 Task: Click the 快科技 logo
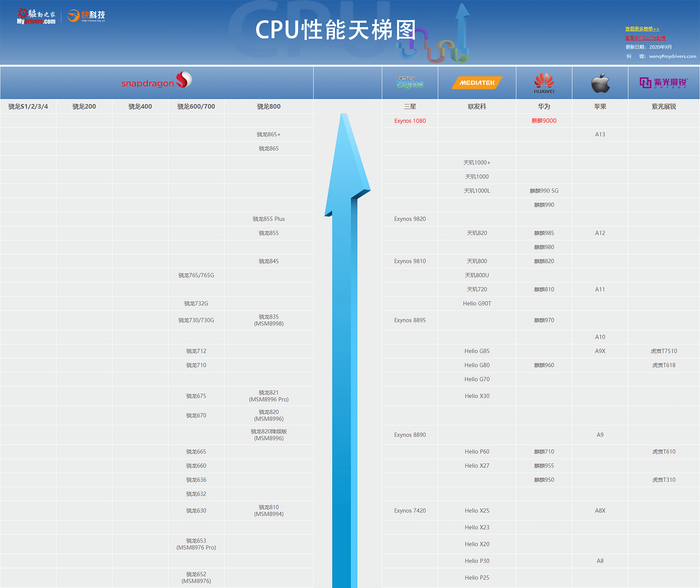click(x=86, y=16)
